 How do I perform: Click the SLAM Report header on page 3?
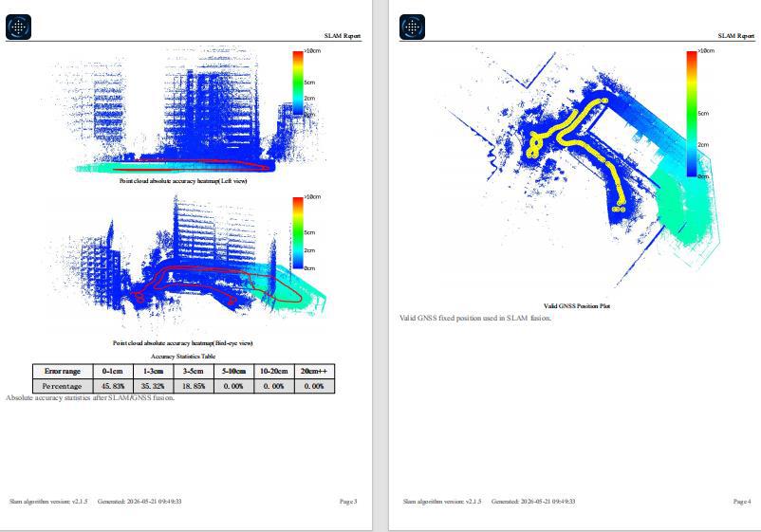[343, 36]
